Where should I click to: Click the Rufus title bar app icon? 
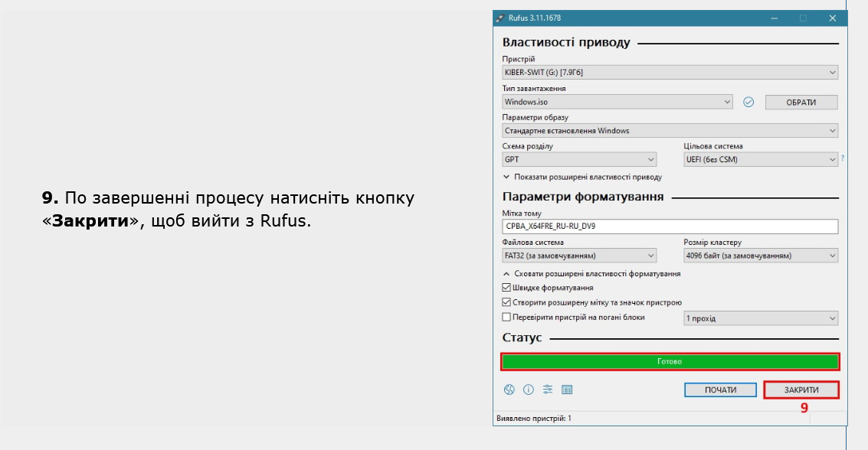click(500, 18)
